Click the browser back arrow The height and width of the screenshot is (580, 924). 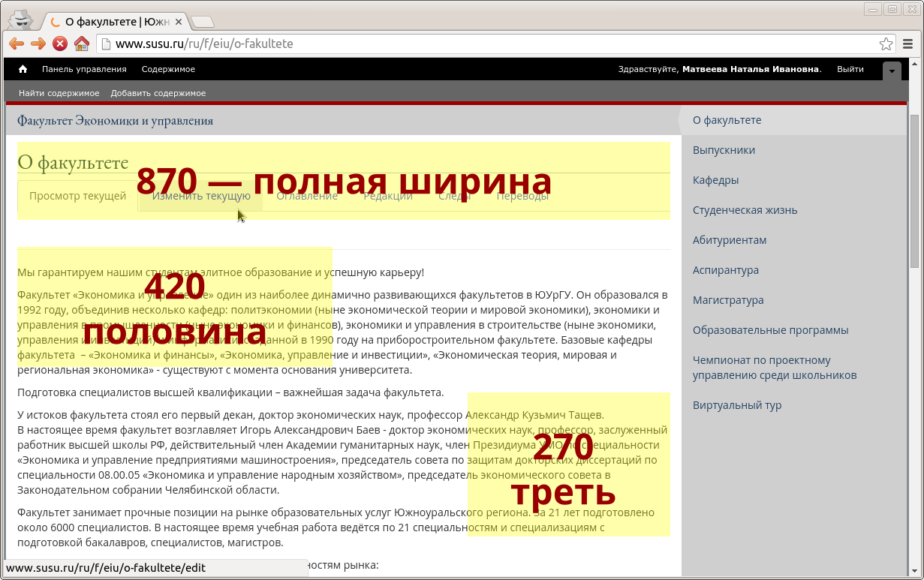16,44
